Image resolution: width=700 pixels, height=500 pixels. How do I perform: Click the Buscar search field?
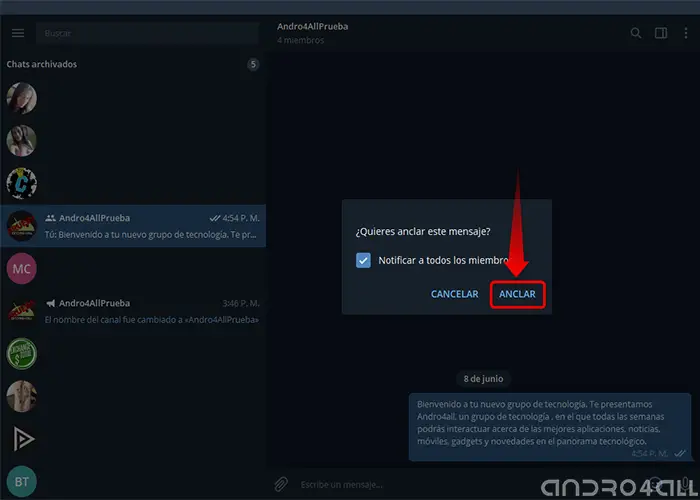click(147, 33)
